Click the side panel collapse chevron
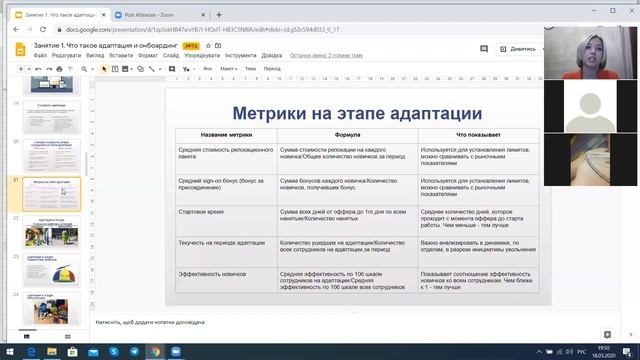 [631, 335]
